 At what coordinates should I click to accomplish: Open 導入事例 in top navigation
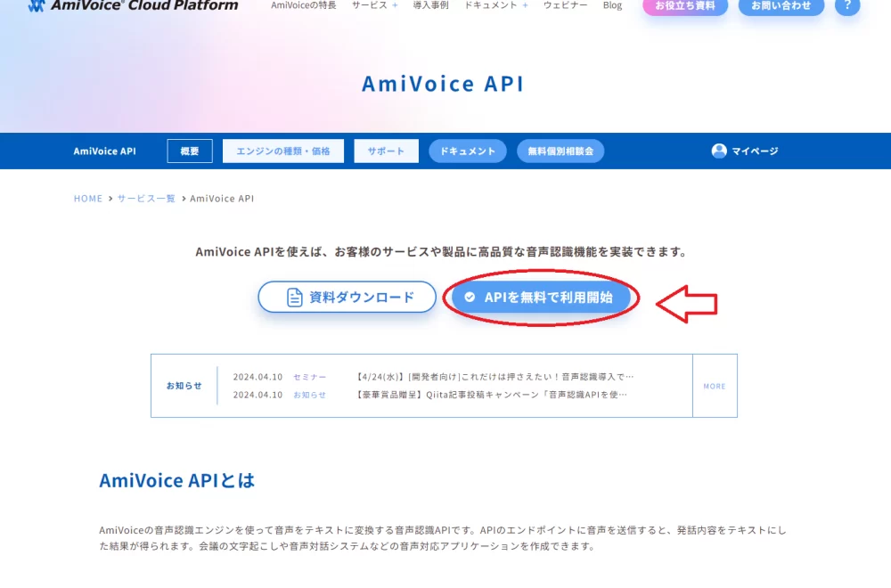coord(430,5)
